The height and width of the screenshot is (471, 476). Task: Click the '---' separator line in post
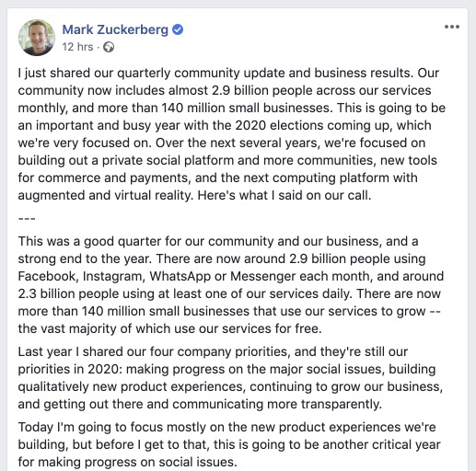tap(27, 219)
